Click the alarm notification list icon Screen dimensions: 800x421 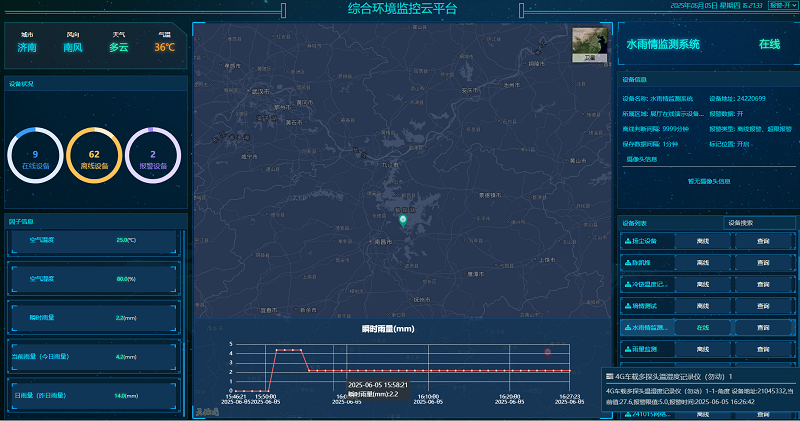coord(610,375)
